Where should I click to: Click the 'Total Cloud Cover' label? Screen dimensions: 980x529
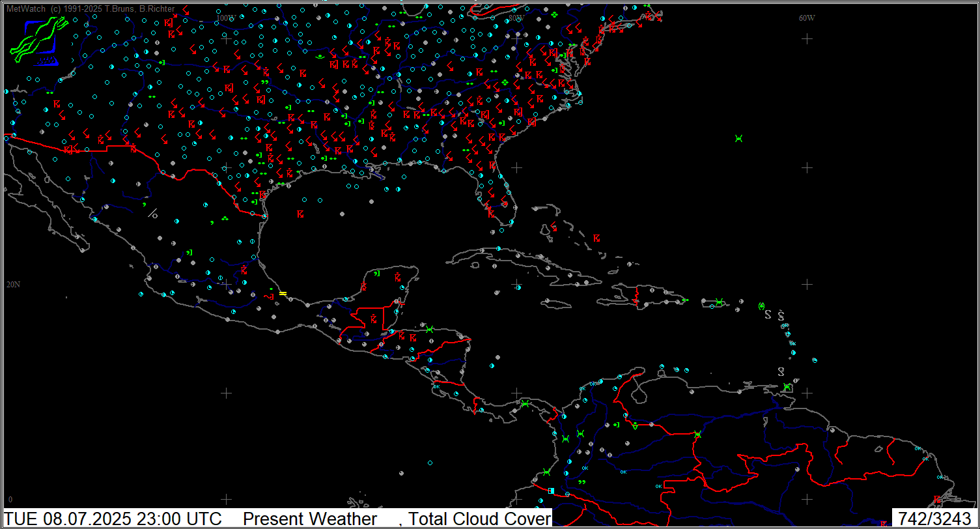[480, 519]
